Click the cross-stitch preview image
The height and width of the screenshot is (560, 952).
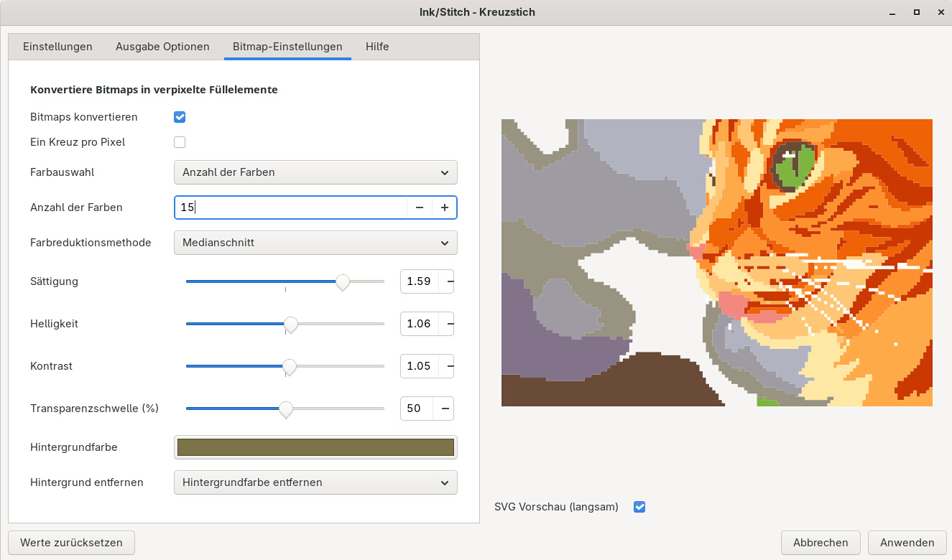click(716, 263)
